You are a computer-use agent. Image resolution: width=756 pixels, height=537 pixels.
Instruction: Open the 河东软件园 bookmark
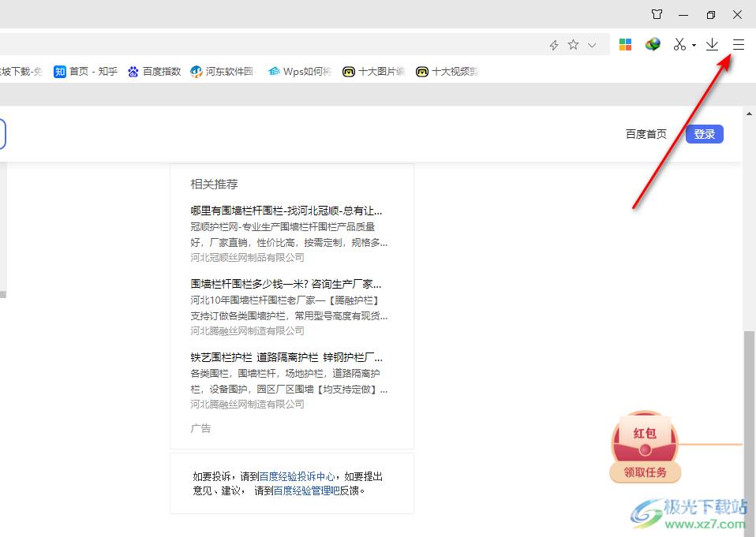point(223,72)
